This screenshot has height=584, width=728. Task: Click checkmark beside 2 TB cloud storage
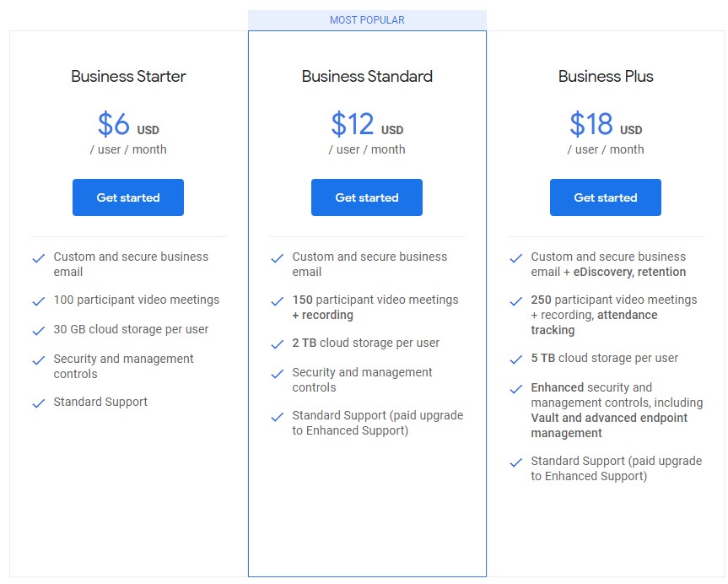tap(278, 343)
